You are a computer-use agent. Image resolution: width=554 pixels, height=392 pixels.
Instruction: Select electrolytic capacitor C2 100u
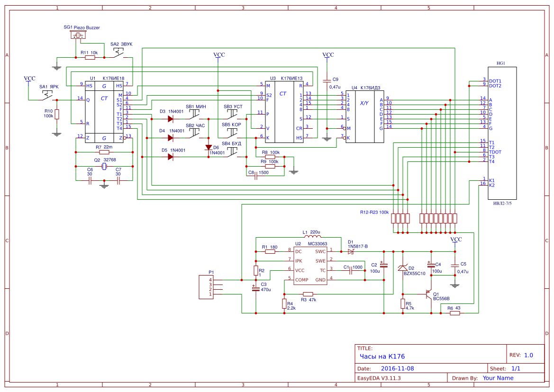[384, 265]
